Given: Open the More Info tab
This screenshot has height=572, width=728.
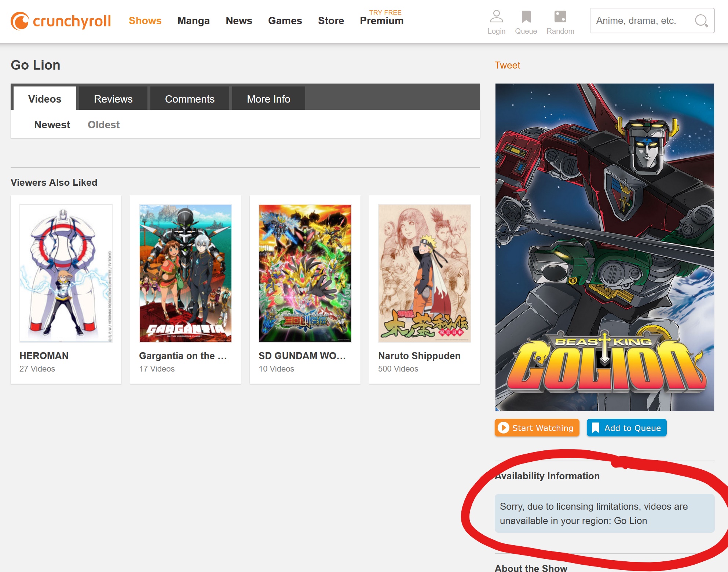Looking at the screenshot, I should pos(268,98).
